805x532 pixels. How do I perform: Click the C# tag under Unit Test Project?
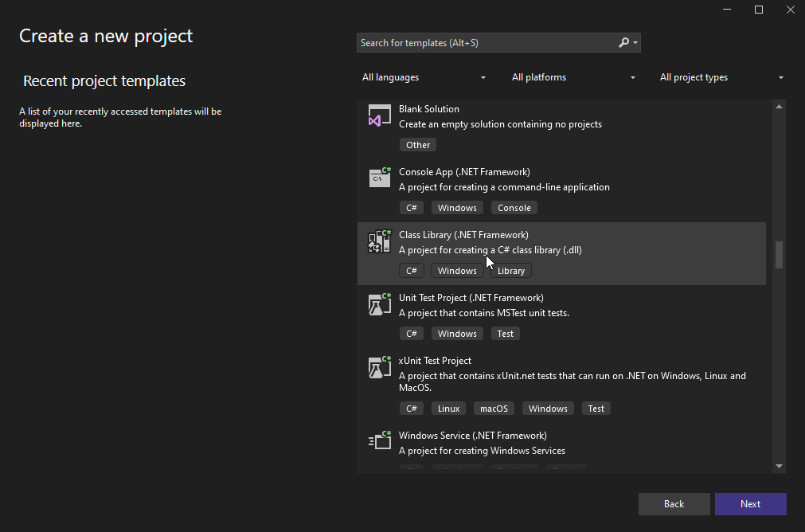pyautogui.click(x=411, y=334)
